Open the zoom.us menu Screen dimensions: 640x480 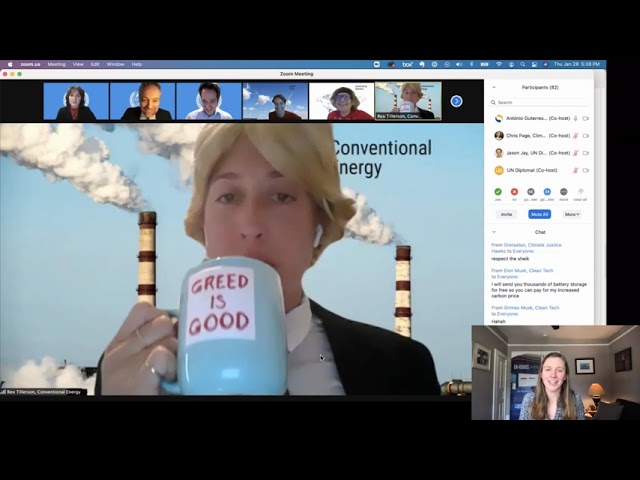(x=31, y=64)
